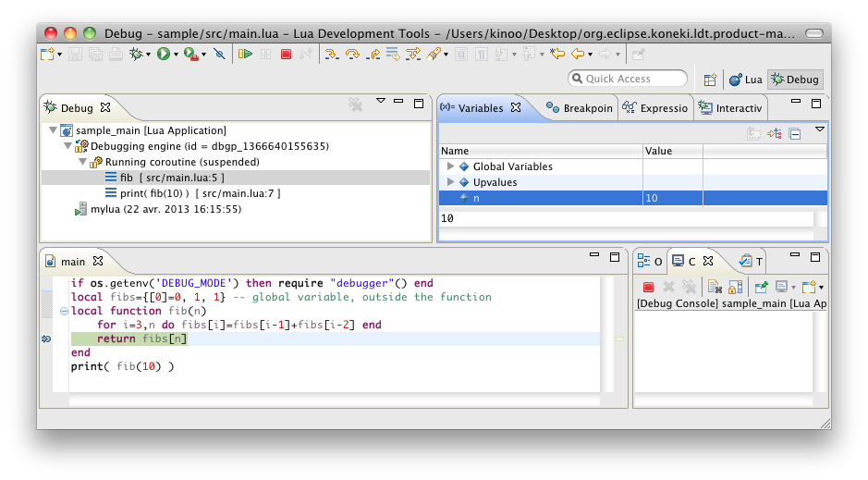Screen dimensions: 868x480
Task: Select the variable n row
Action: coord(632,198)
